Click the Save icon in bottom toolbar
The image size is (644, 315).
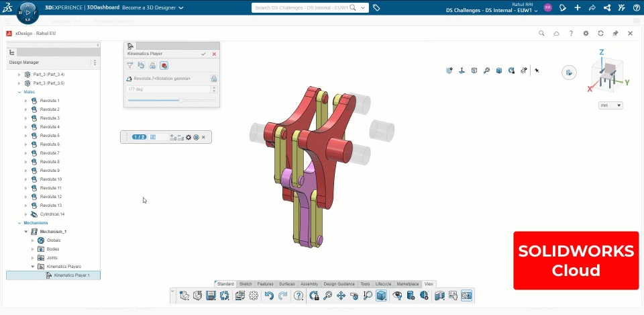[211, 296]
